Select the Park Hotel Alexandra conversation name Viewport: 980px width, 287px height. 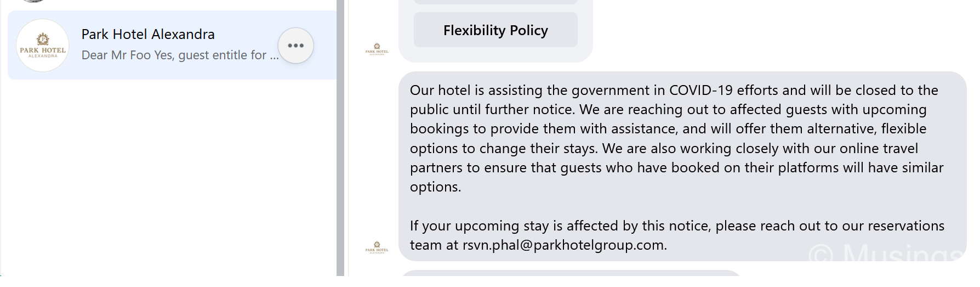click(148, 34)
